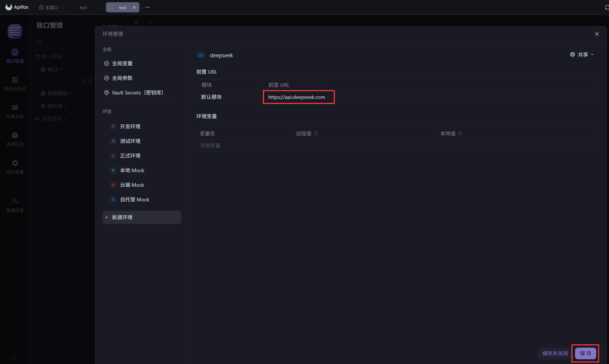Edit the deepseek environment name field
Screen dimensions: 609x364
(221, 55)
